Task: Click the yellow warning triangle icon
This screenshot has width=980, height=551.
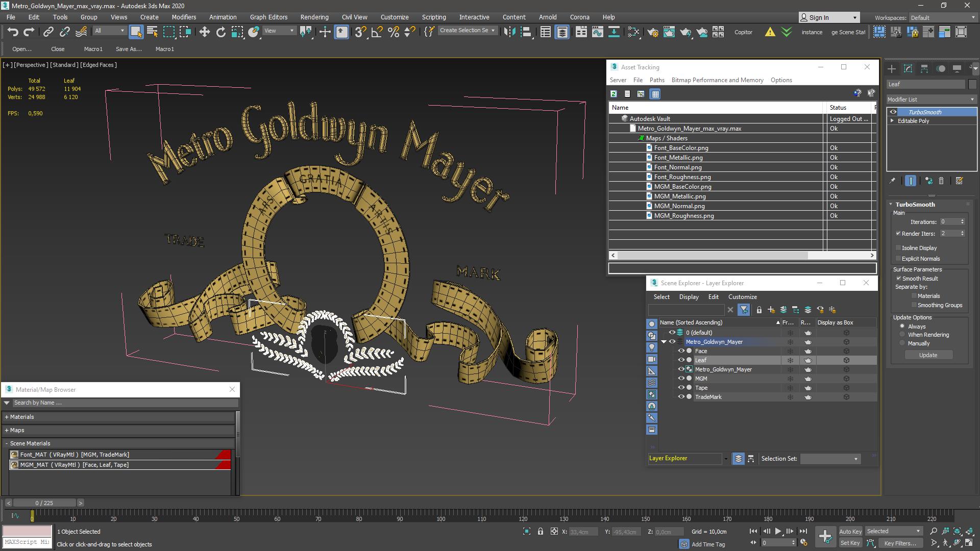Action: point(770,32)
